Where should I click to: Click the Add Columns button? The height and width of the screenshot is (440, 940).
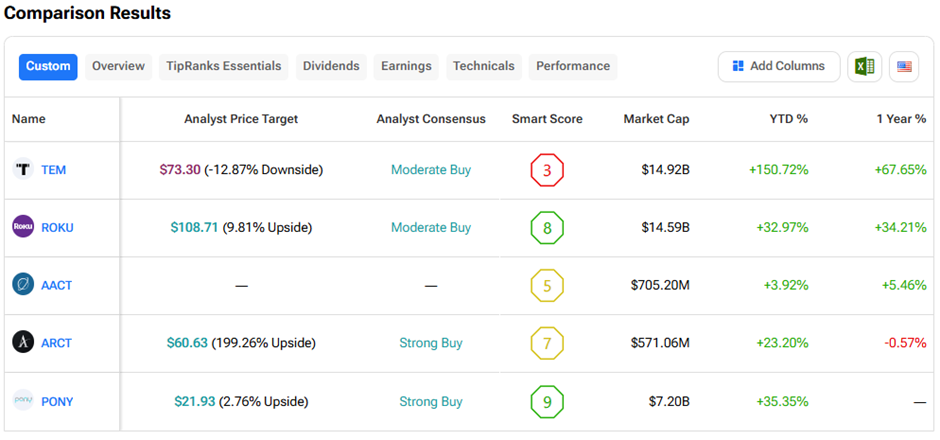[779, 66]
